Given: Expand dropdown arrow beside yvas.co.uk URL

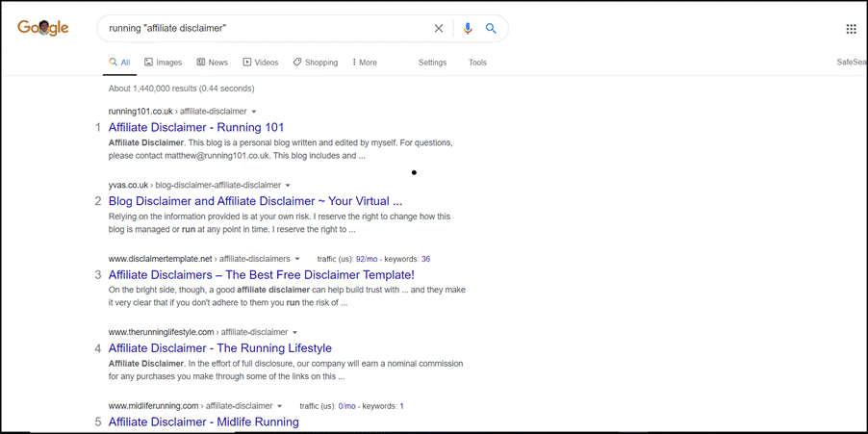Looking at the screenshot, I should coord(288,186).
